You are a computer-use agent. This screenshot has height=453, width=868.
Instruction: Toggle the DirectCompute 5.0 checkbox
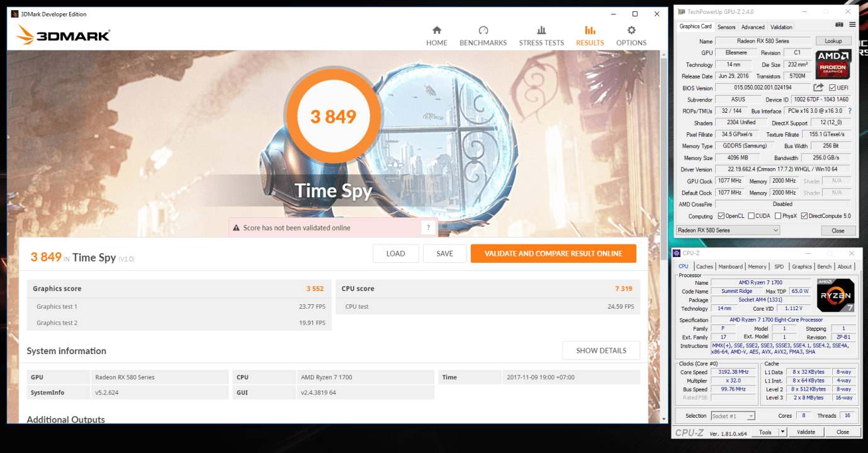click(804, 216)
